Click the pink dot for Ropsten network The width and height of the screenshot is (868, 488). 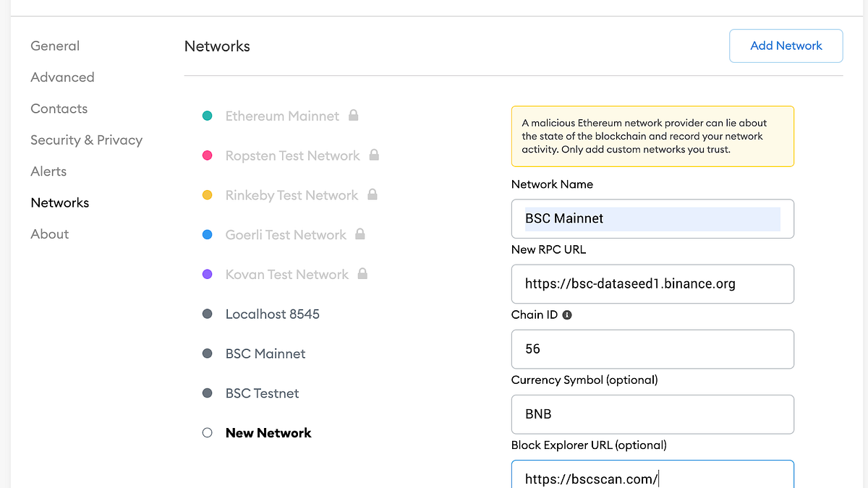click(208, 155)
